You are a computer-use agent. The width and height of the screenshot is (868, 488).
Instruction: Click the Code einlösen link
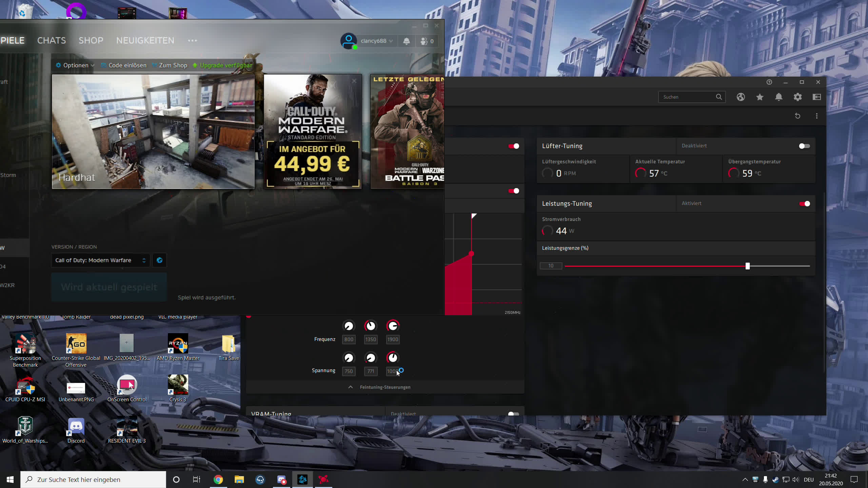127,65
